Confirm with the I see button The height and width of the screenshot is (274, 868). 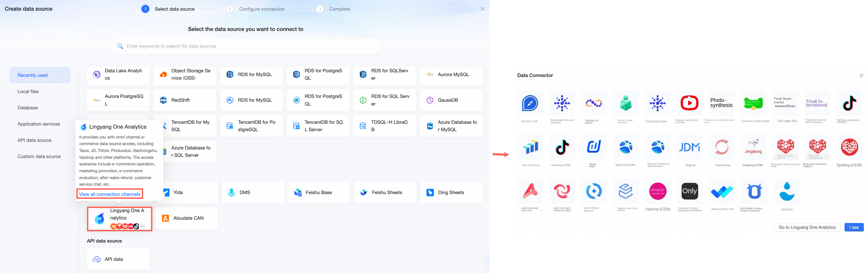pos(854,228)
